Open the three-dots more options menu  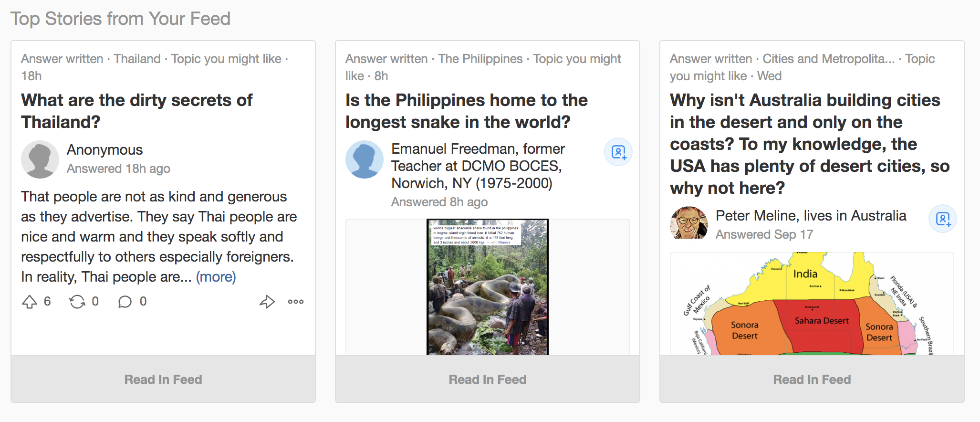click(296, 302)
